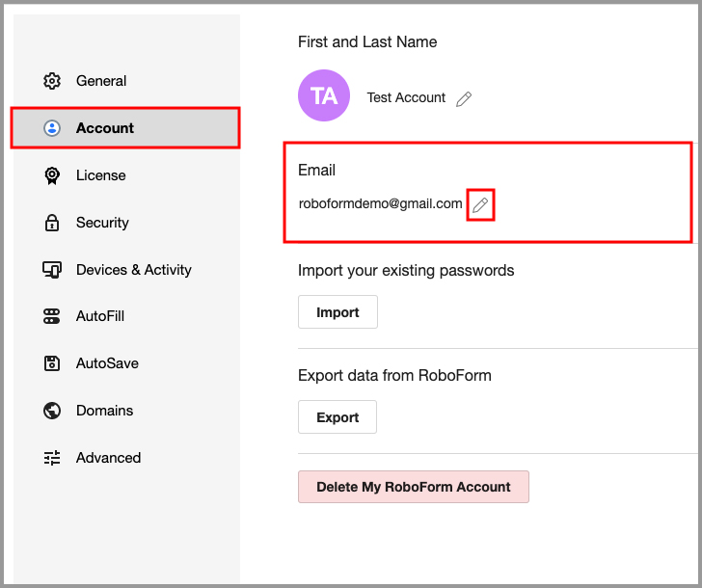The height and width of the screenshot is (588, 702).
Task: Select the Account settings label
Action: 105,128
